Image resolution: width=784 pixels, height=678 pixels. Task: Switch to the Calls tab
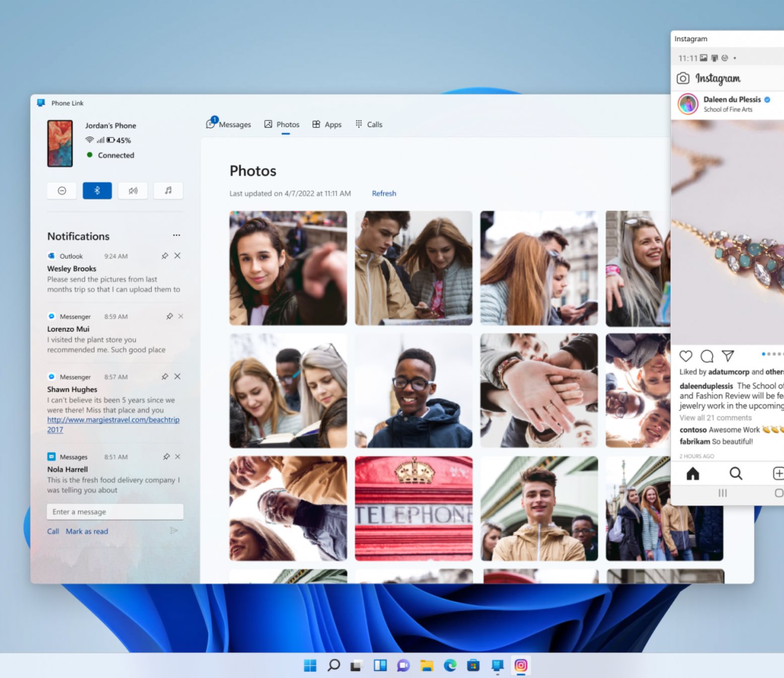click(369, 124)
